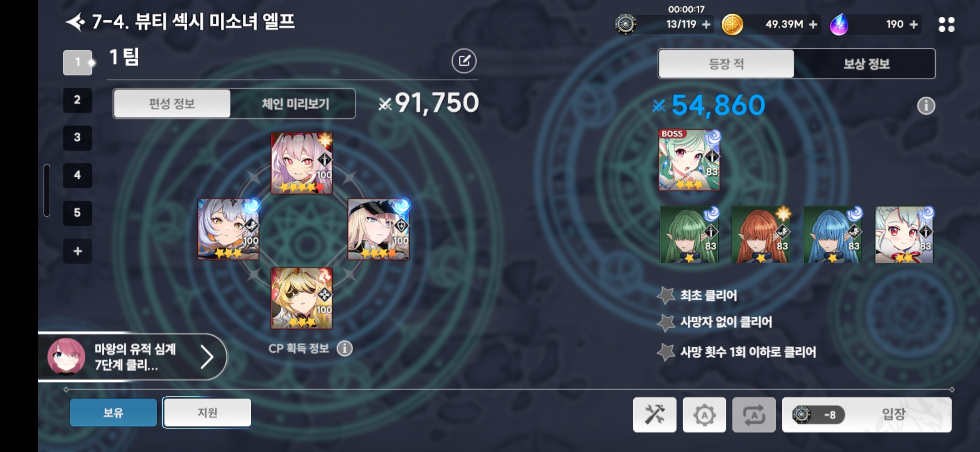The height and width of the screenshot is (452, 980).
Task: Expand the 마왕의 유적 심계 quest chevron
Action: [206, 357]
